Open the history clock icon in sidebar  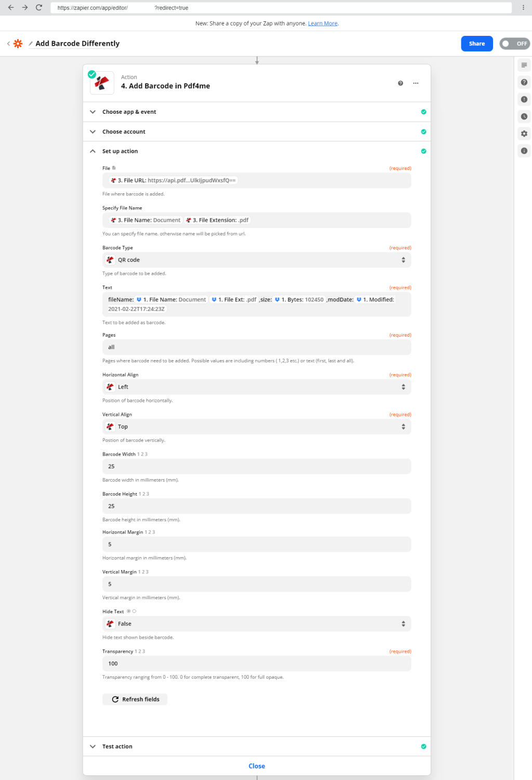pyautogui.click(x=524, y=116)
